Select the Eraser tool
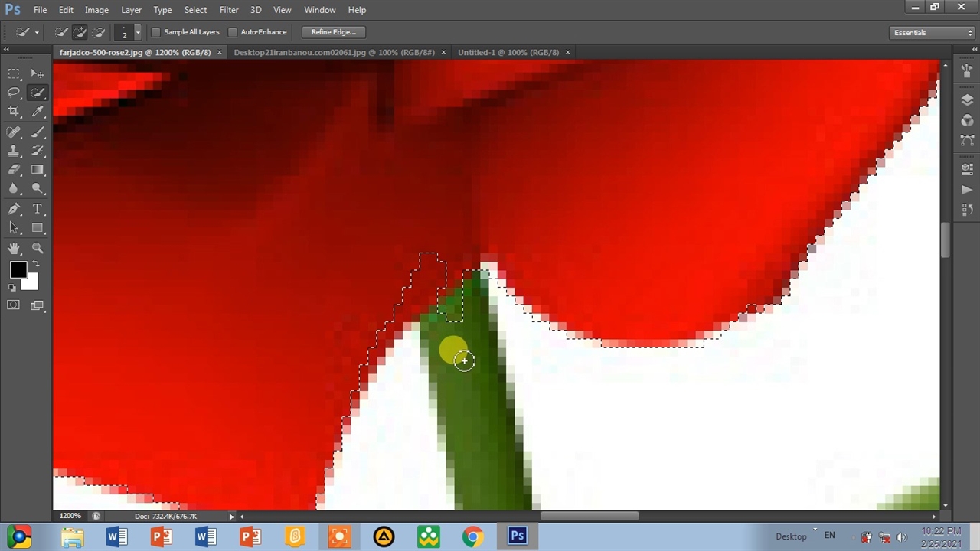The width and height of the screenshot is (980, 551). [x=14, y=170]
